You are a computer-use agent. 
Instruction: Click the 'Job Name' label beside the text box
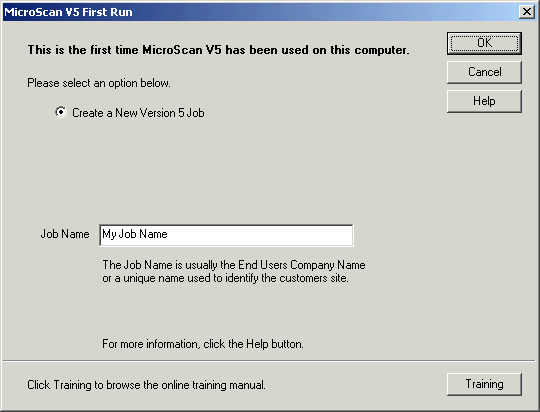tap(65, 234)
